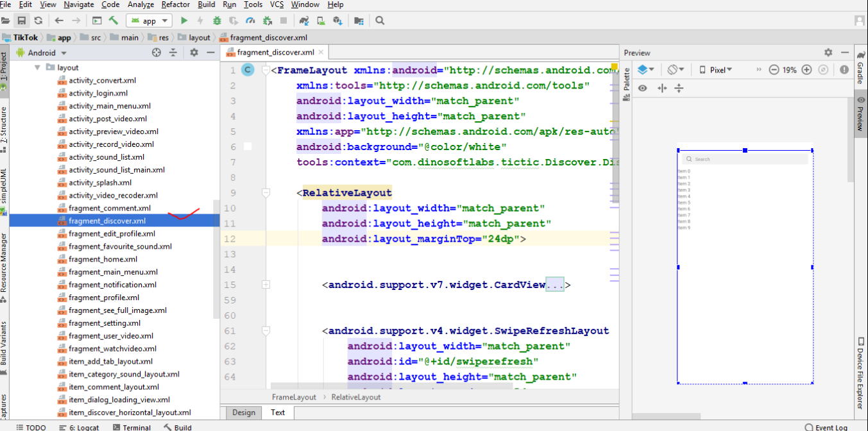This screenshot has height=431, width=868.
Task: Open the app run configuration dropdown
Action: [149, 21]
